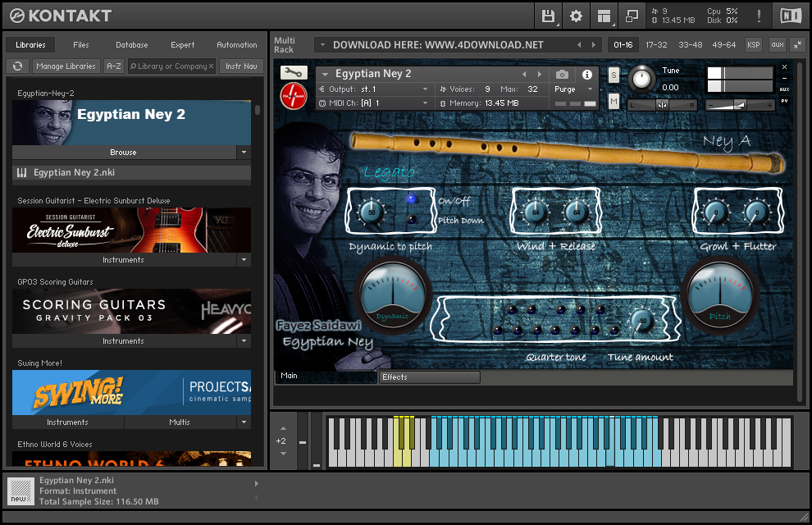The width and height of the screenshot is (812, 525).
Task: Toggle the A-Z sort button
Action: click(x=114, y=66)
